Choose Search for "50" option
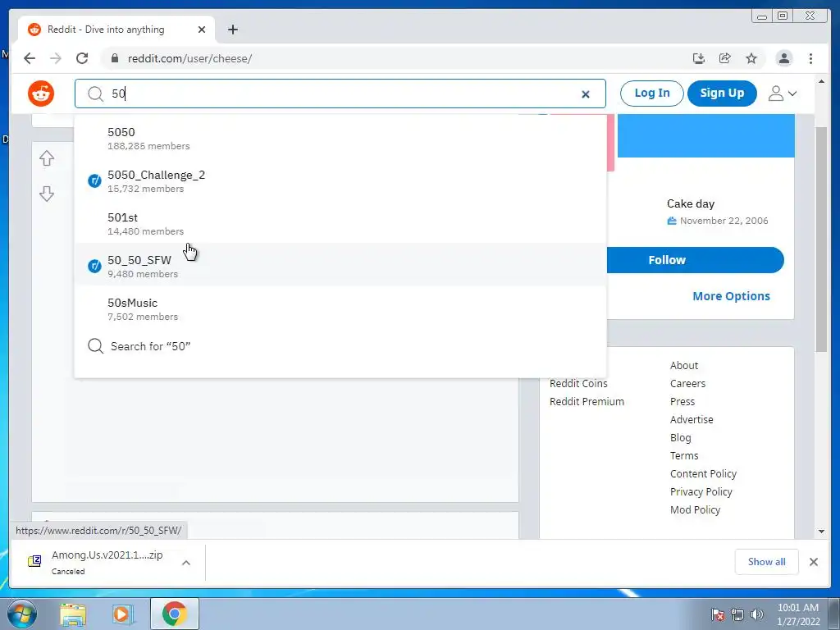Image resolution: width=840 pixels, height=630 pixels. coord(340,346)
